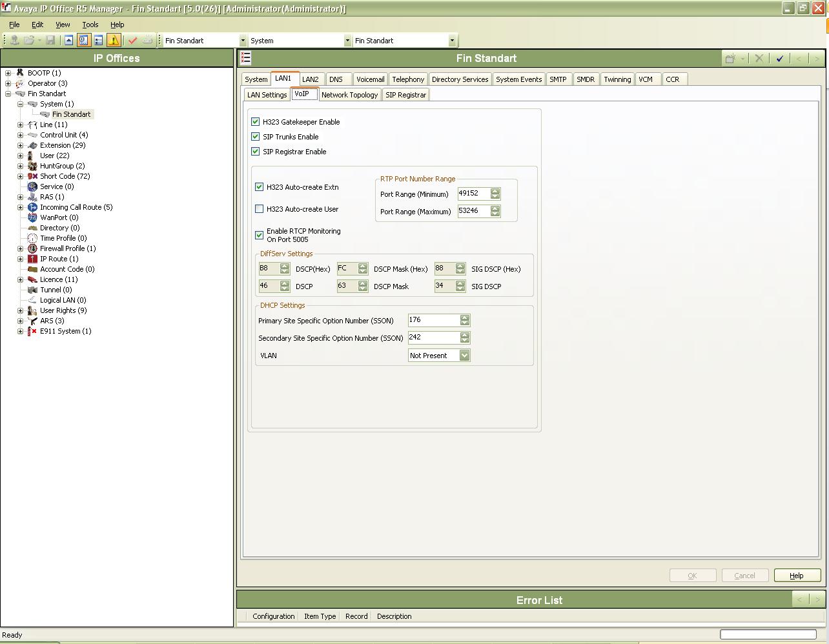Click the blue validate checkmark in details pane

[x=779, y=58]
